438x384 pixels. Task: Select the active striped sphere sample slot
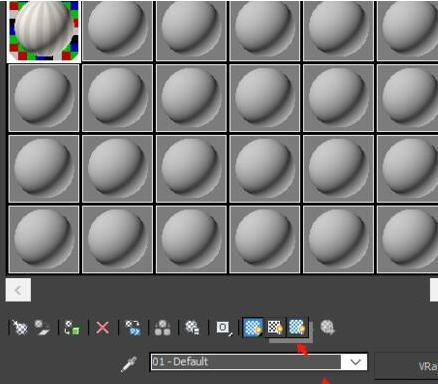pos(44,31)
